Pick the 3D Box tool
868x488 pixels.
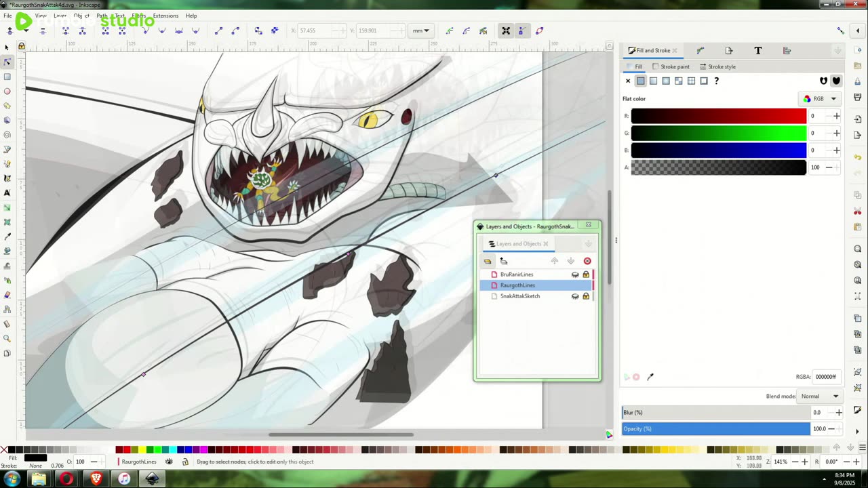7,120
